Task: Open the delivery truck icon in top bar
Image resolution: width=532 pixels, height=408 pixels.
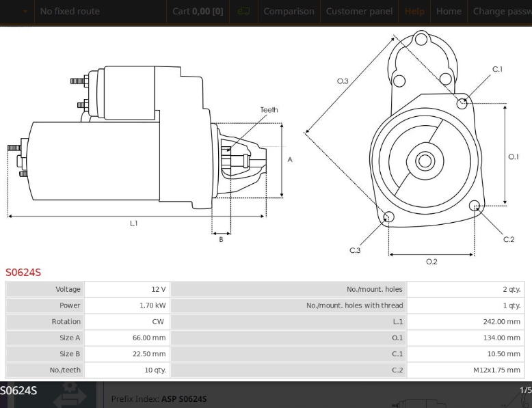Action: click(243, 12)
